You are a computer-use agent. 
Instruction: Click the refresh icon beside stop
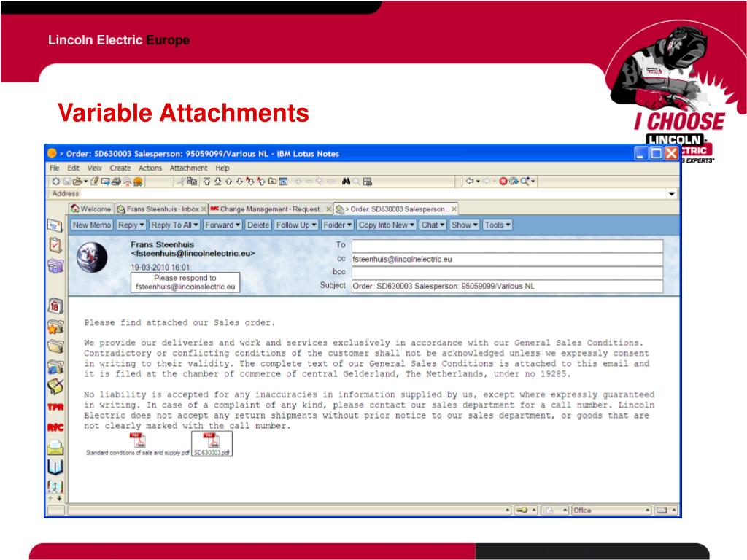(x=513, y=182)
